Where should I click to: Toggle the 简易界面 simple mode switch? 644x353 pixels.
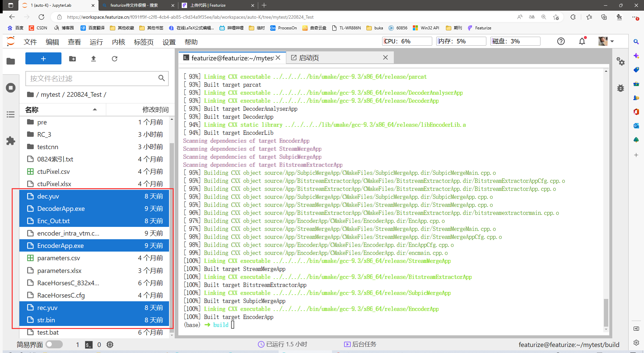[54, 344]
